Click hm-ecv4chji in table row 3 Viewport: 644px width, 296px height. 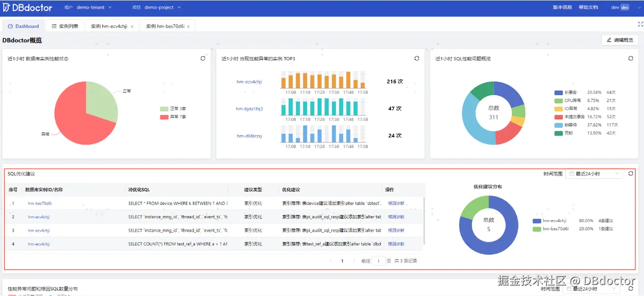(x=39, y=230)
